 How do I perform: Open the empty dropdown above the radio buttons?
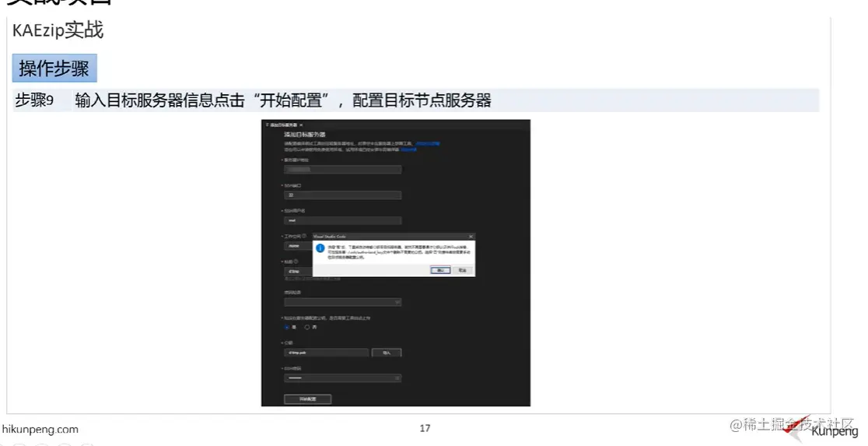coord(343,302)
